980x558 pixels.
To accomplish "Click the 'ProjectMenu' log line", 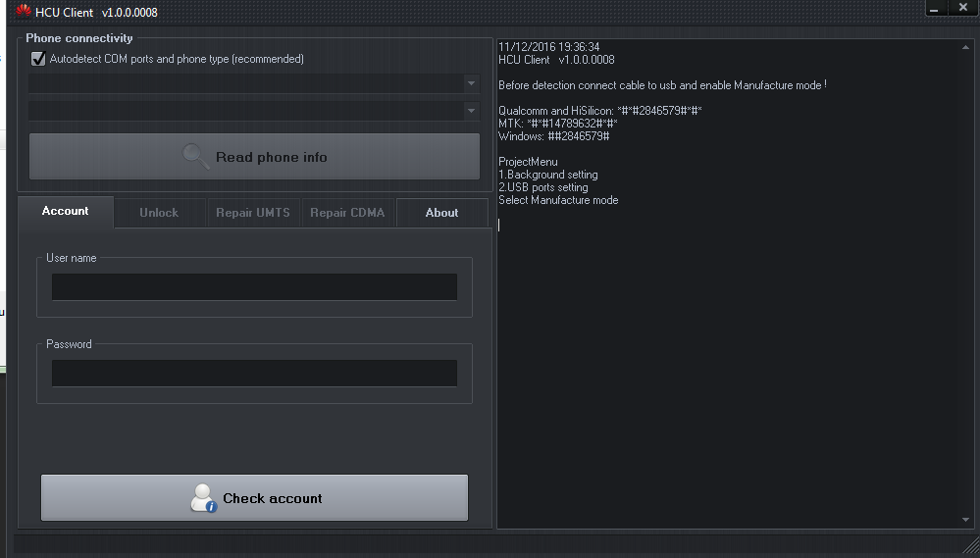I will (x=528, y=162).
